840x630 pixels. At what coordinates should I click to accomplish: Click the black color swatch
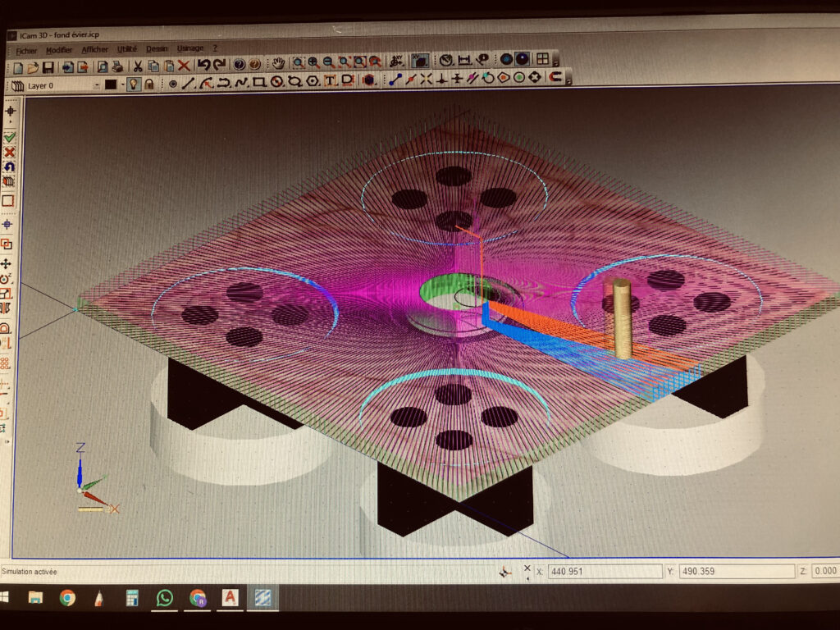click(111, 84)
